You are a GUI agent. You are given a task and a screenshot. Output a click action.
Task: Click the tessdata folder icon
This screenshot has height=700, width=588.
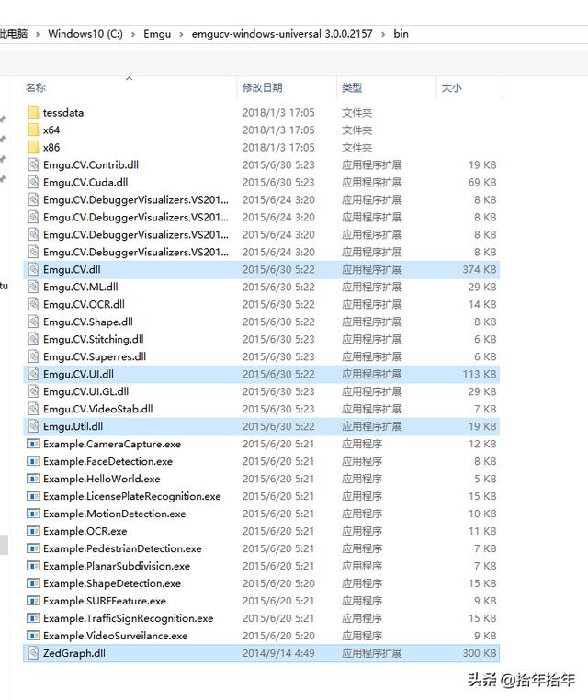33,112
